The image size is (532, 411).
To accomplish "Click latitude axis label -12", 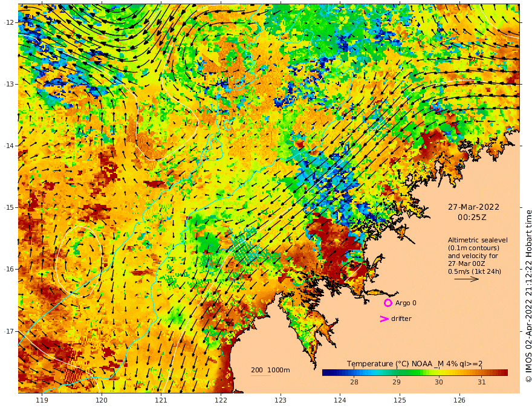I will [x=9, y=22].
